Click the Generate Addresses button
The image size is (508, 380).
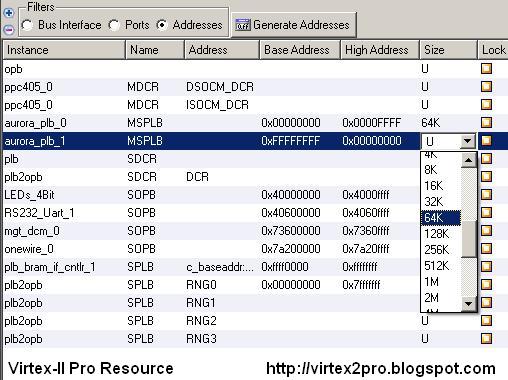coord(294,25)
